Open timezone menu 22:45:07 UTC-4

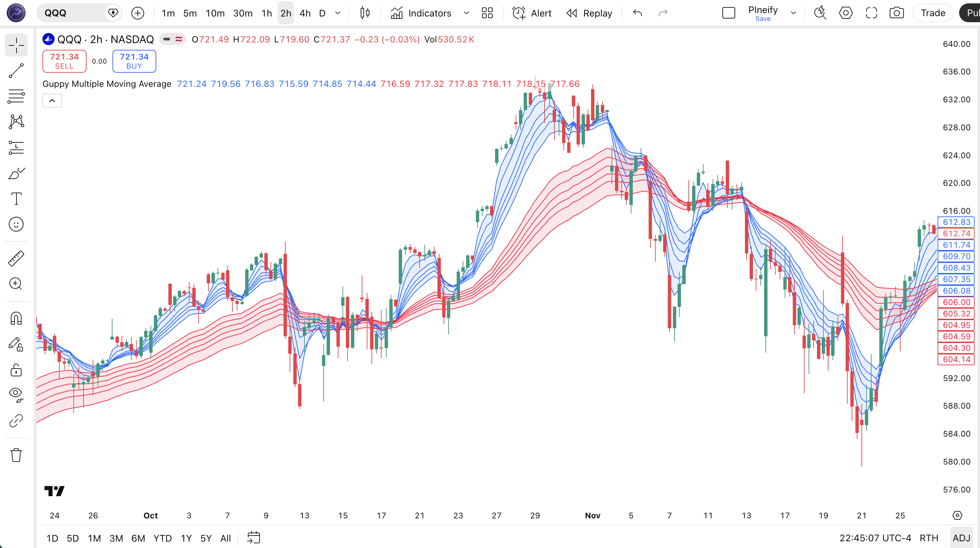pos(875,538)
